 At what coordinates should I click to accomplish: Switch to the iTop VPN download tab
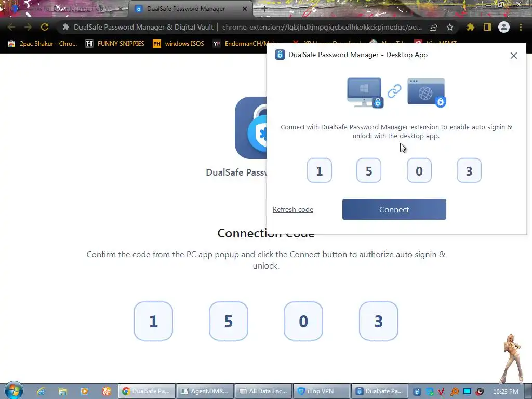64,9
